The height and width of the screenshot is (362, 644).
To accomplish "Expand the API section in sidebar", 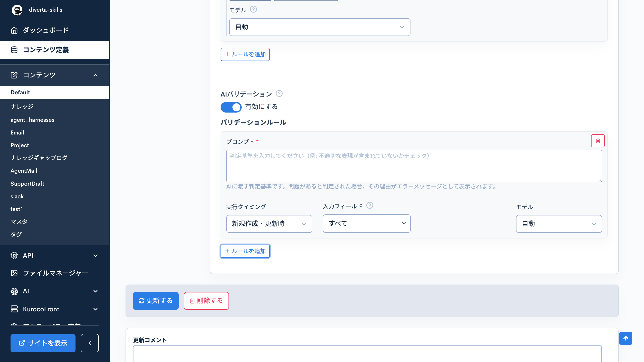I will click(x=55, y=255).
